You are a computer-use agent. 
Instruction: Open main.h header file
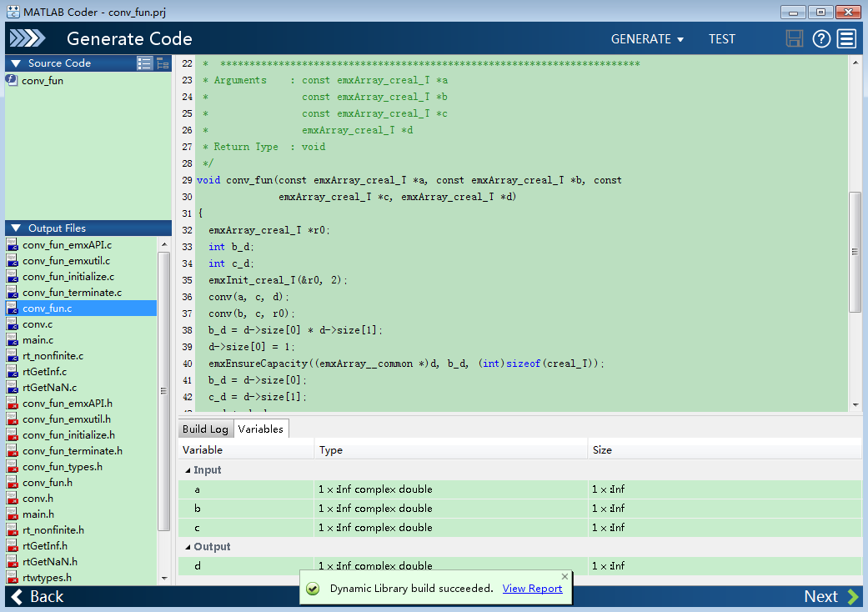click(x=38, y=514)
